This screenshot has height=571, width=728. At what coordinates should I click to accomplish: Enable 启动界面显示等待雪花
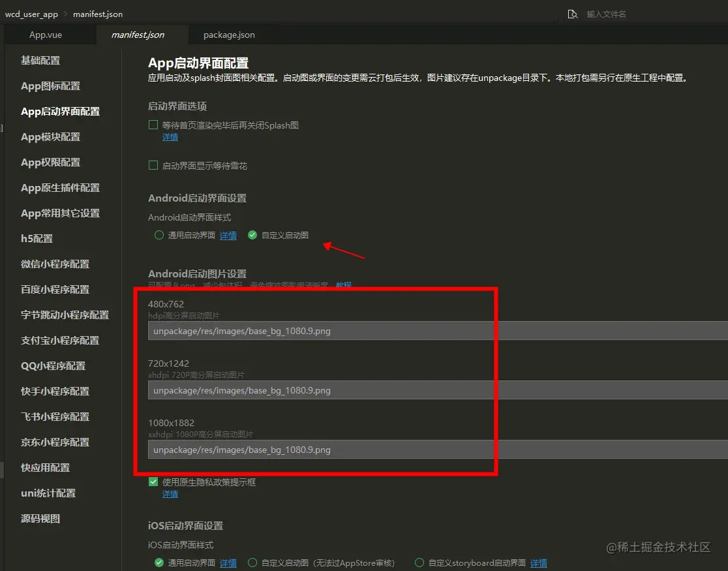pyautogui.click(x=153, y=165)
